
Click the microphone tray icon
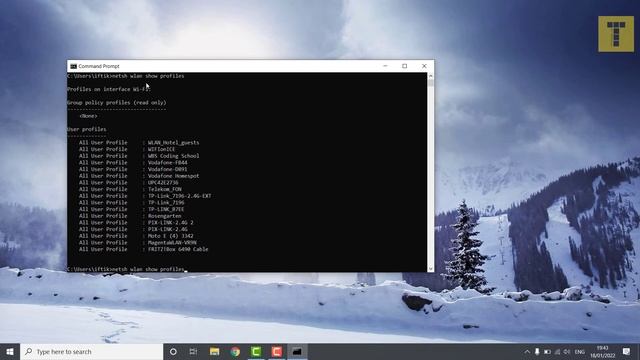537,351
